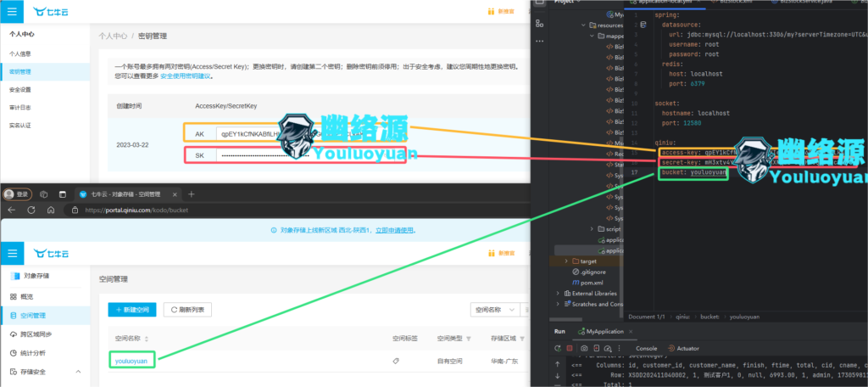Open pom.xml in Project tree
This screenshot has height=387, width=868.
pyautogui.click(x=590, y=283)
